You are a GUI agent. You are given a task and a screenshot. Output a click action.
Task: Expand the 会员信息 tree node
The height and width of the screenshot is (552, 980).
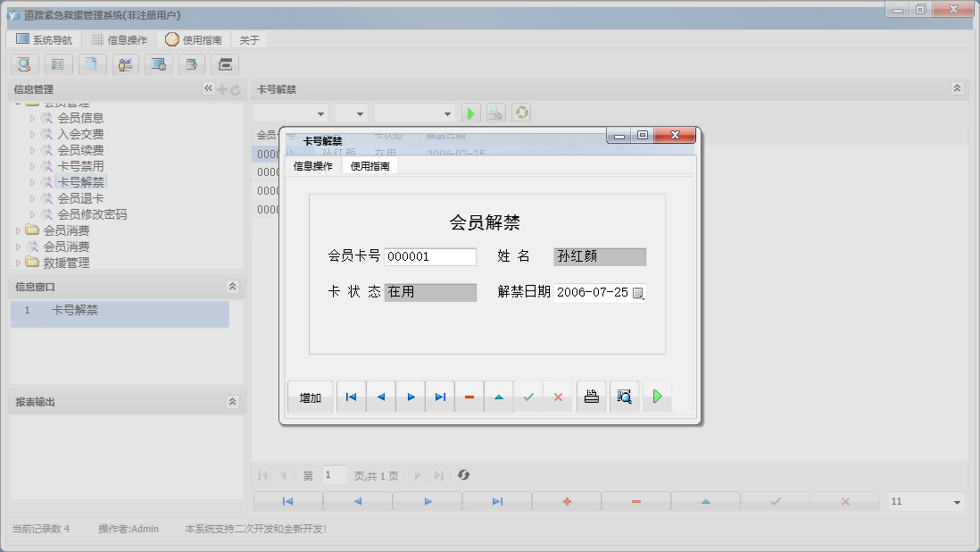pyautogui.click(x=32, y=117)
